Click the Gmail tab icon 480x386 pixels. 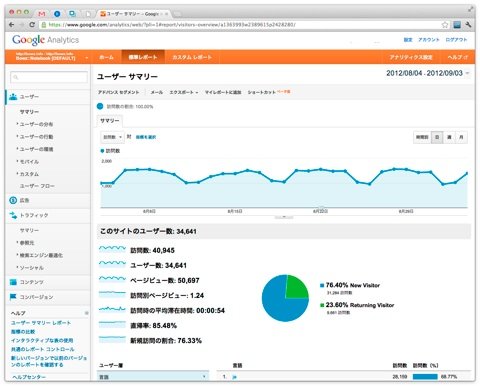click(x=42, y=14)
